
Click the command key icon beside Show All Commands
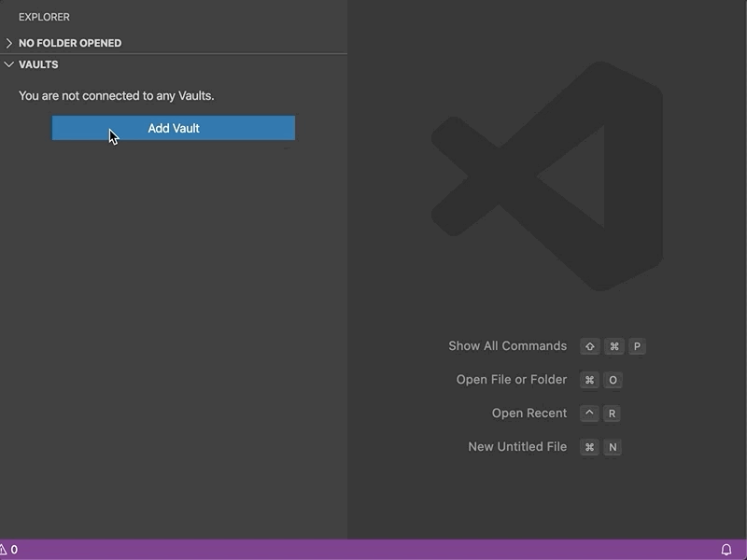coord(614,346)
